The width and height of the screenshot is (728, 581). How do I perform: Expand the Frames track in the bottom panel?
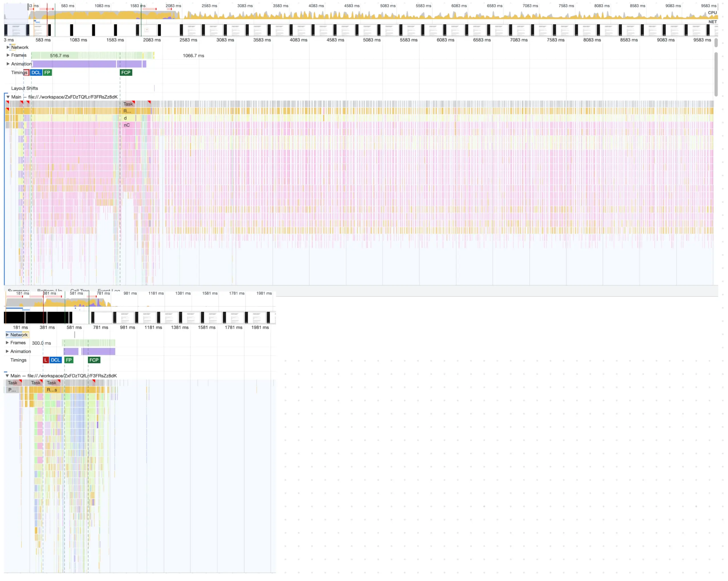coord(7,343)
